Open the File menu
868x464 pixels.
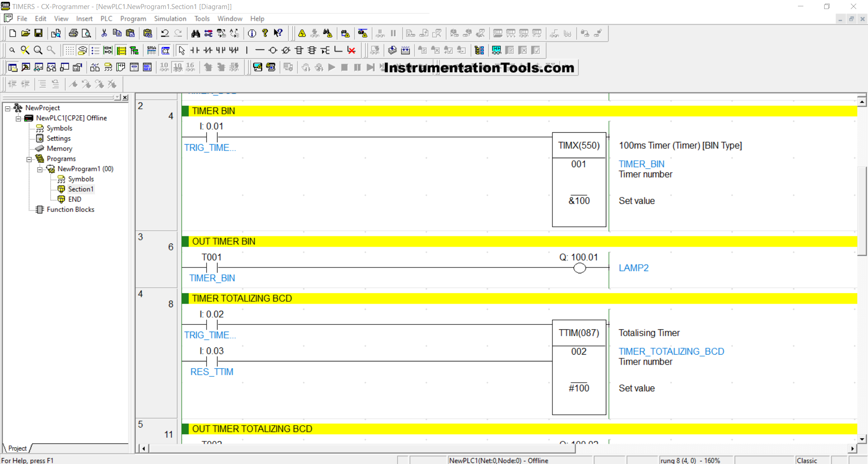[x=22, y=19]
